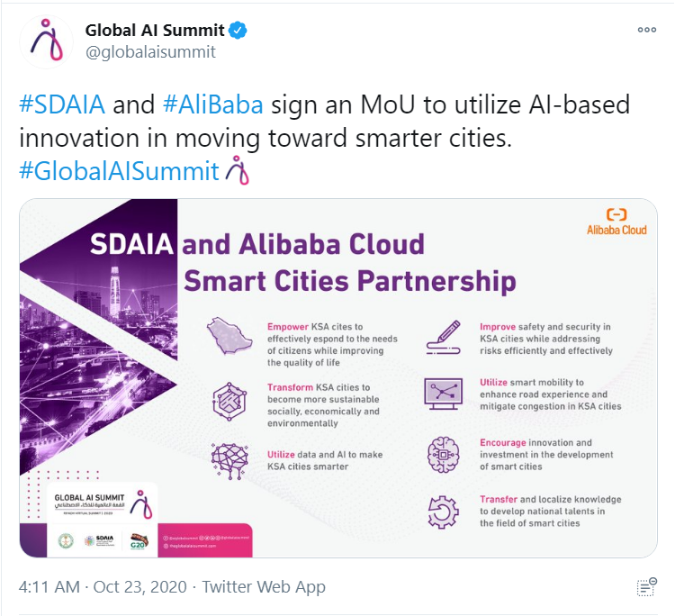Open the tweet timestamp 4:11 AM Oct 23, 2020
Screen dimensions: 675x616
point(103,586)
